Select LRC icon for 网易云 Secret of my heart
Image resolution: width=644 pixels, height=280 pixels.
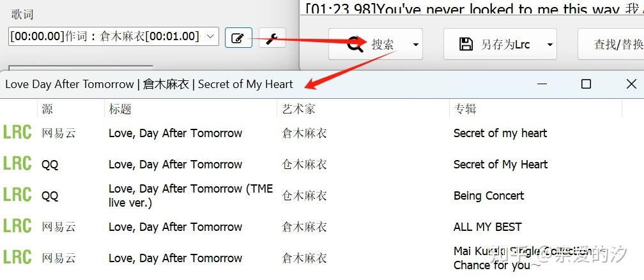point(17,133)
